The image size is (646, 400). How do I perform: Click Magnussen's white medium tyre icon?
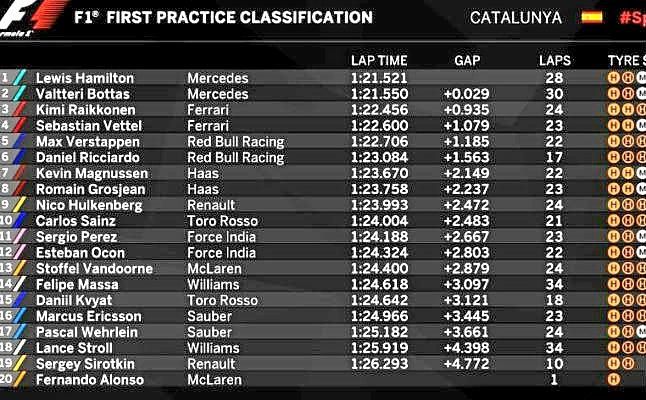tap(641, 173)
